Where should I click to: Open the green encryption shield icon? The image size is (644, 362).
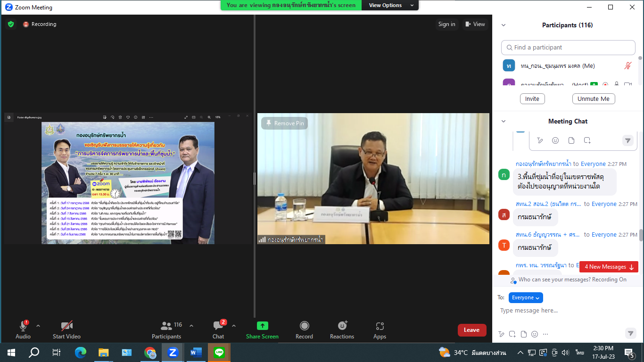(x=11, y=24)
